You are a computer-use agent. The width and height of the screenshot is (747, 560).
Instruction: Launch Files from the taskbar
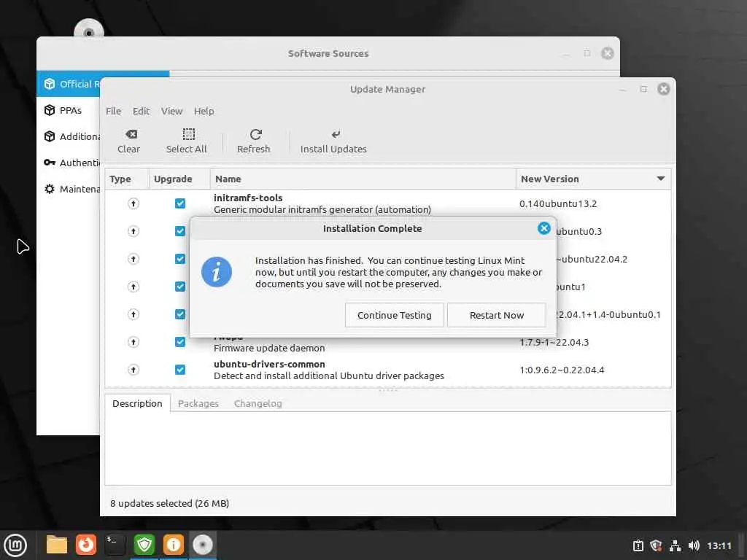57,545
